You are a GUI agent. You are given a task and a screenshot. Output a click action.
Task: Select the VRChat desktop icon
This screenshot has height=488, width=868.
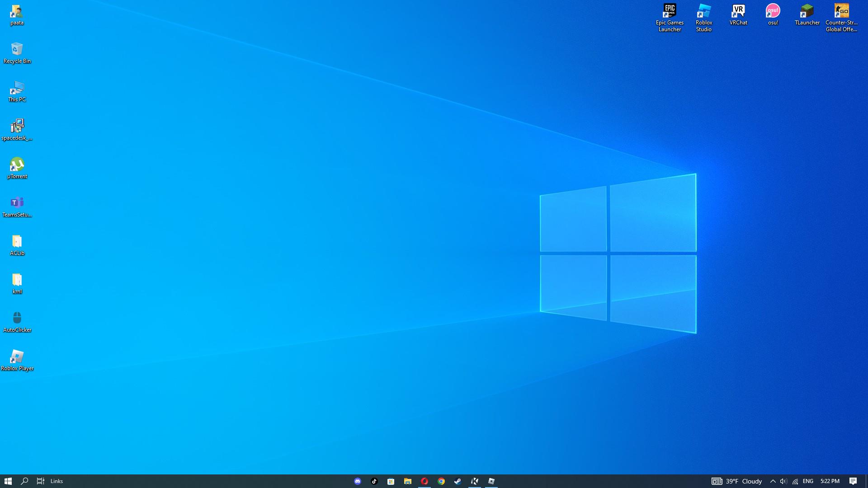coord(738,14)
